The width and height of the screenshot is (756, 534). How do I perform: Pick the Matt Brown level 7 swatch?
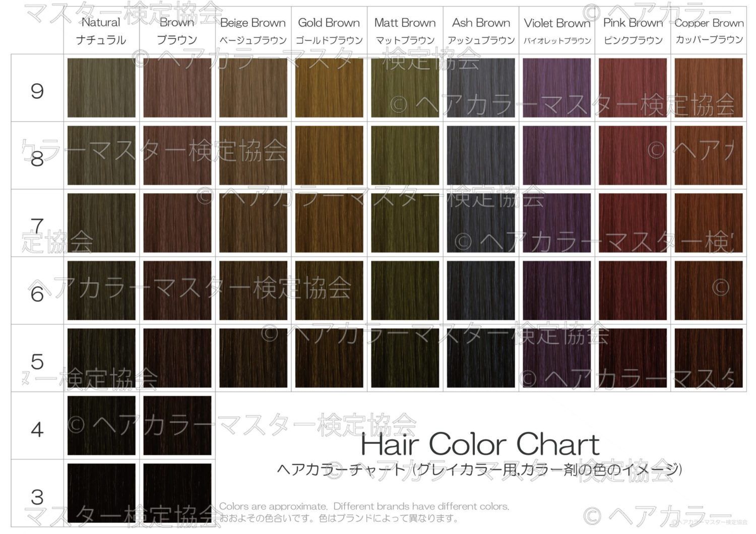pos(405,223)
